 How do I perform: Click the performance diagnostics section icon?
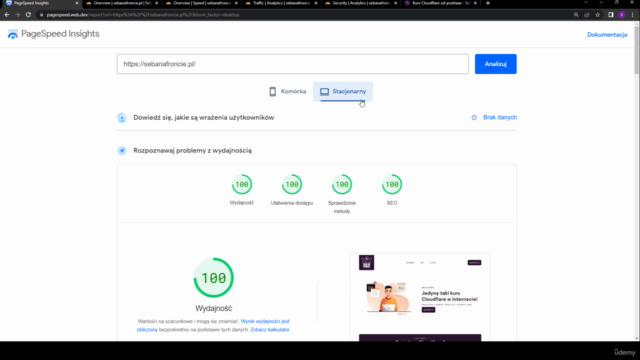coord(122,151)
